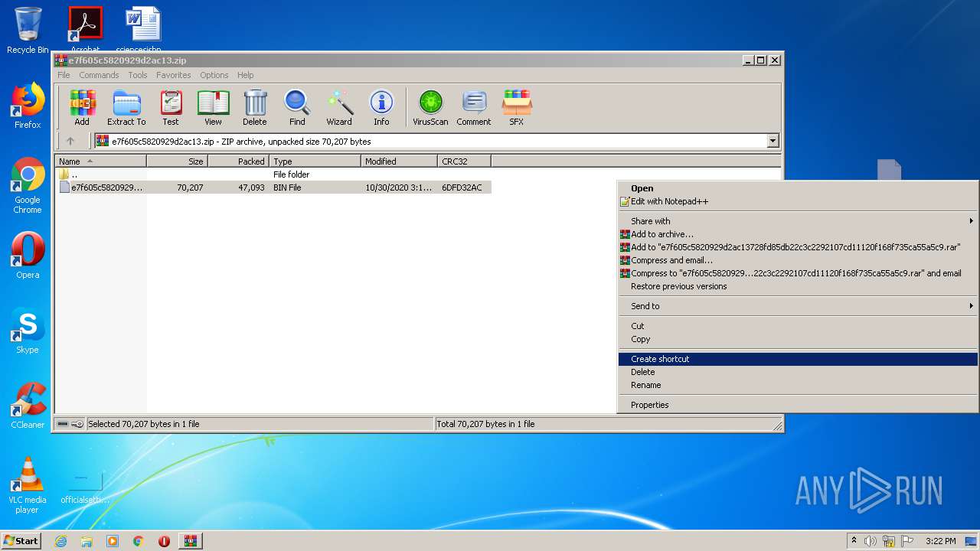Open the Commands menu
This screenshot has width=980, height=551.
99,75
